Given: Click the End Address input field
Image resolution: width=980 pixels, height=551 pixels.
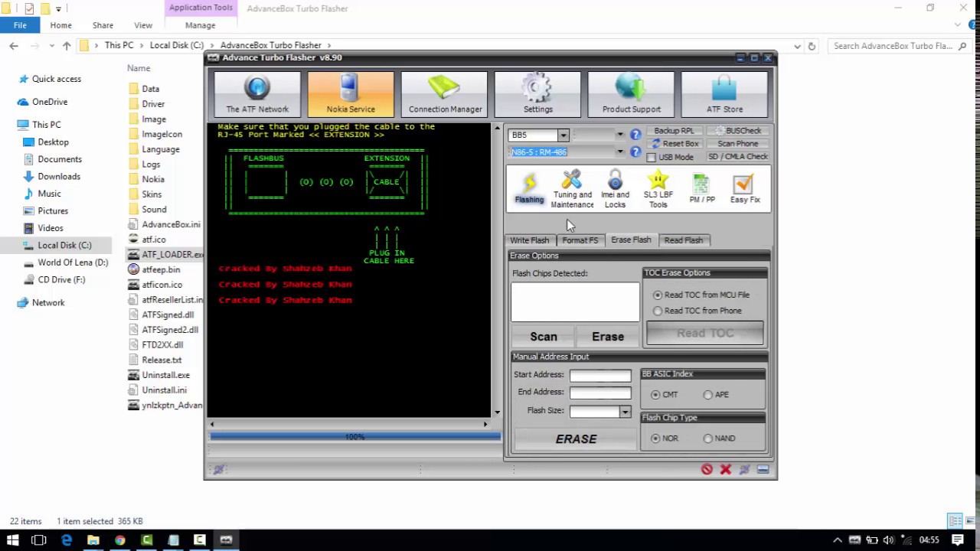Looking at the screenshot, I should [600, 393].
